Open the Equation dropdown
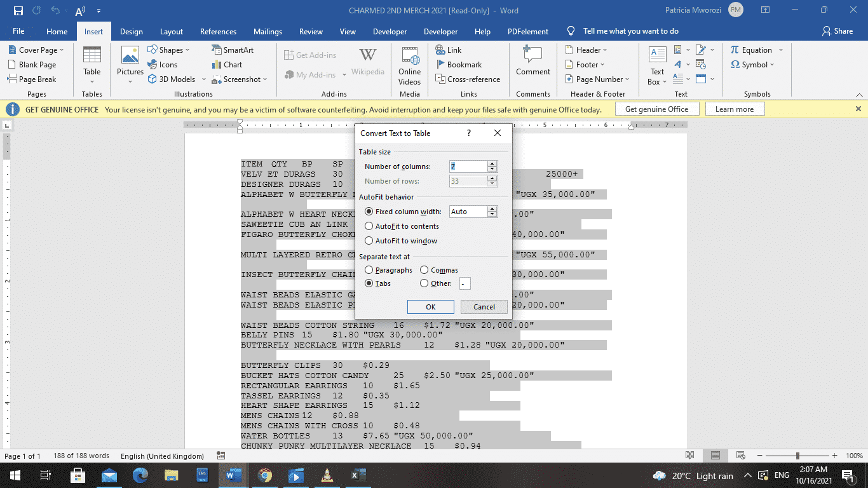The height and width of the screenshot is (488, 868). [x=756, y=50]
